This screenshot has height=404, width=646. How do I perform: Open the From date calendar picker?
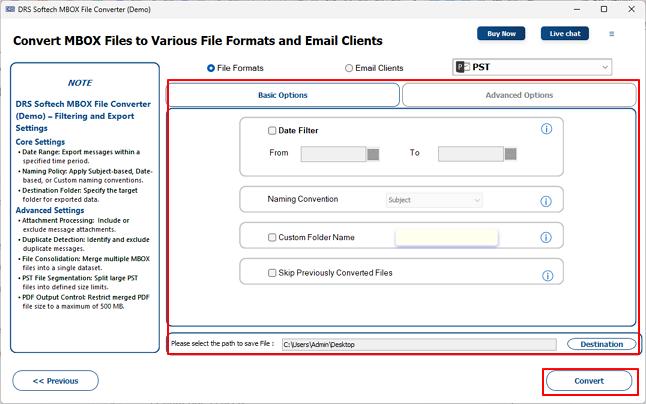373,154
